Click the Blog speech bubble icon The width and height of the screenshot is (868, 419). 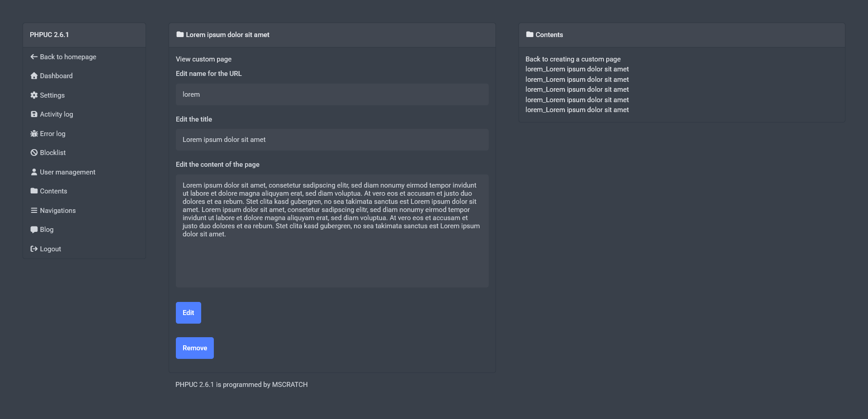pyautogui.click(x=34, y=230)
